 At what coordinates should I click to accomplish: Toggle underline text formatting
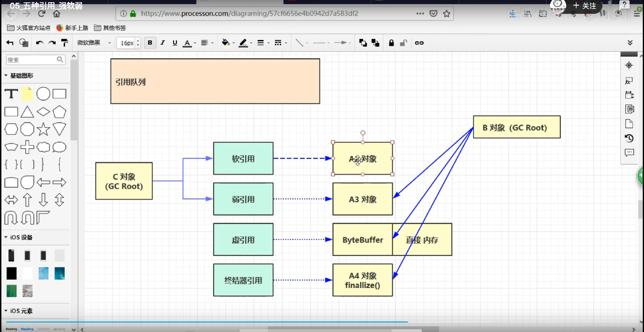(x=175, y=43)
